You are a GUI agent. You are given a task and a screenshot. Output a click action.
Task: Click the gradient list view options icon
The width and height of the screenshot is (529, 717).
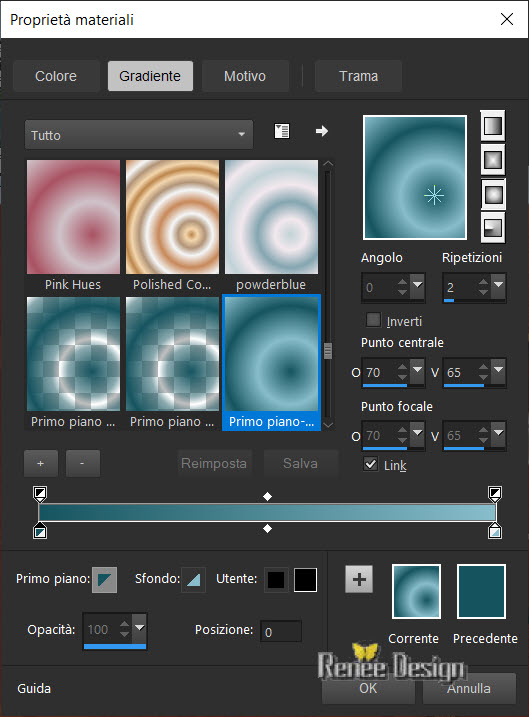tap(282, 131)
